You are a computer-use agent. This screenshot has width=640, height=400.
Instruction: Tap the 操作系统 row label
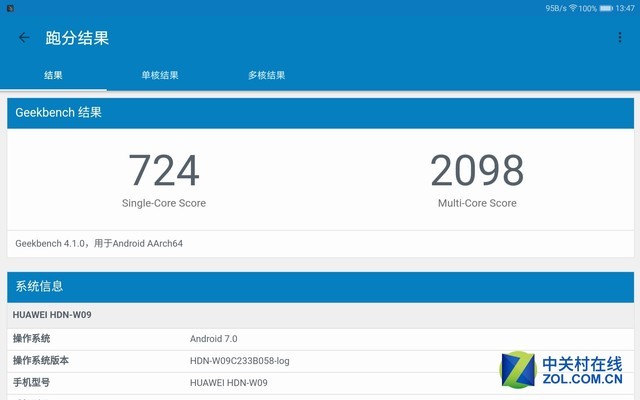point(31,339)
